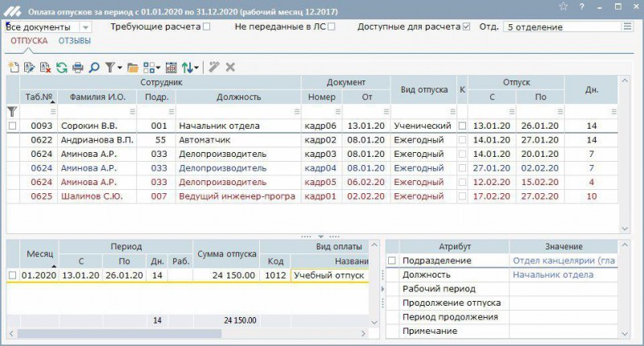The width and height of the screenshot is (644, 346).
Task: Select the кадр05 document row
Action: pyautogui.click(x=312, y=182)
